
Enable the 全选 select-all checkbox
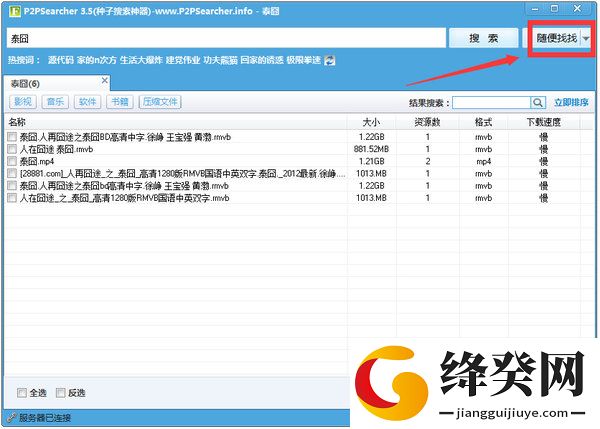[x=22, y=393]
